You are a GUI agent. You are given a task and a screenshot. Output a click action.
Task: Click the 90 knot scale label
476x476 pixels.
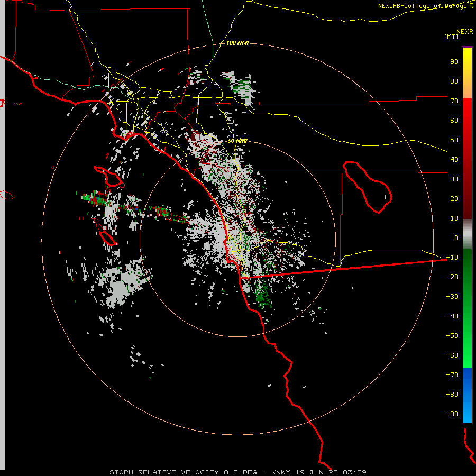tap(454, 62)
